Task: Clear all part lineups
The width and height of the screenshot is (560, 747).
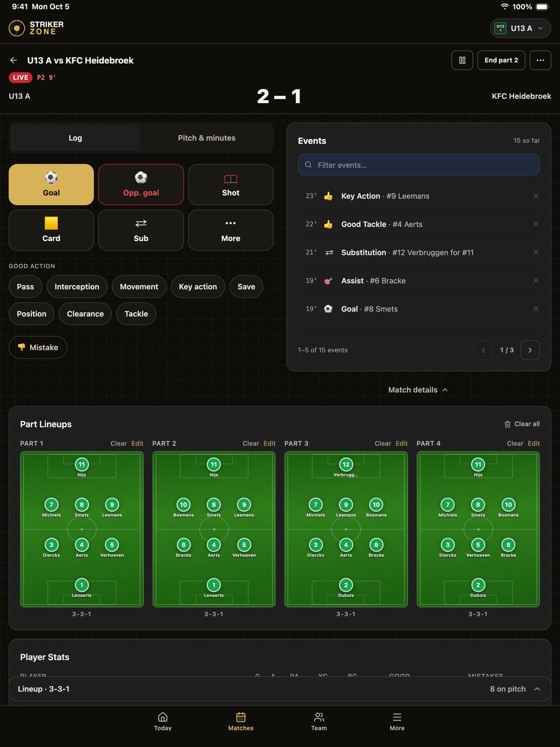Action: [522, 424]
